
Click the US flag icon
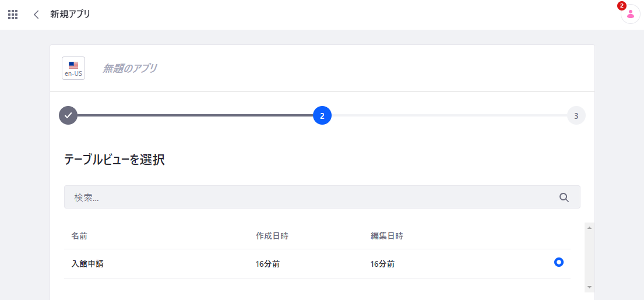[73, 65]
